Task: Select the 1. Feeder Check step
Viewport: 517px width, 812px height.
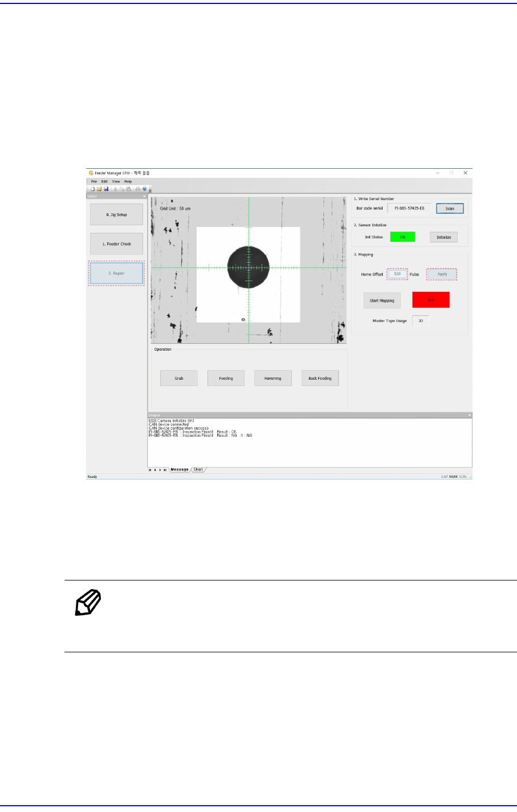Action: tap(116, 244)
